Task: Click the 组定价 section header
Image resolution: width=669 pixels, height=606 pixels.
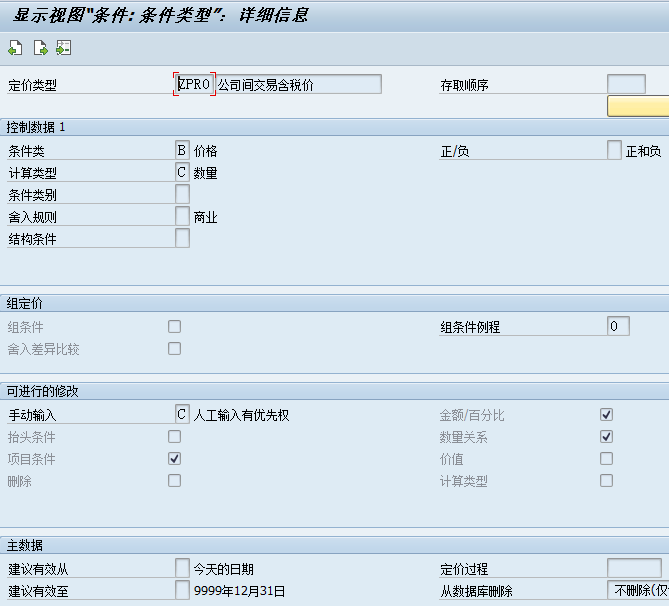Action: click(334, 303)
